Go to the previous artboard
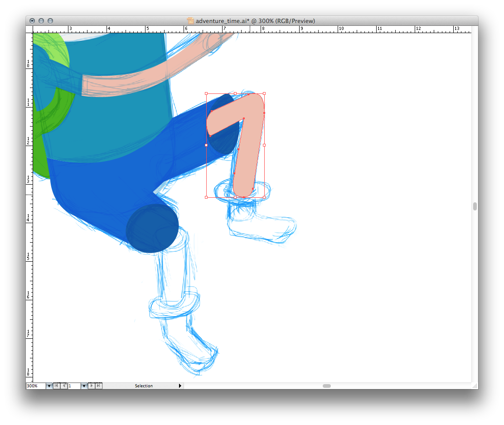This screenshot has width=504, height=425. point(63,386)
